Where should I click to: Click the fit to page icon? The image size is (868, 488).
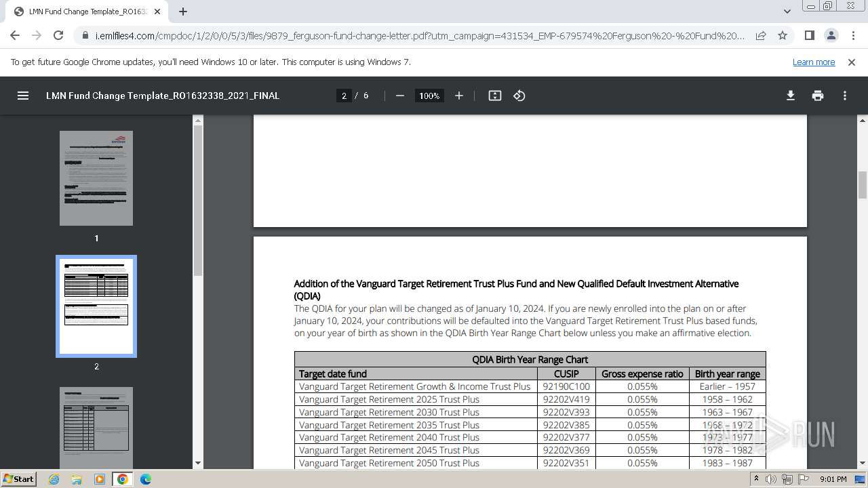pos(495,96)
